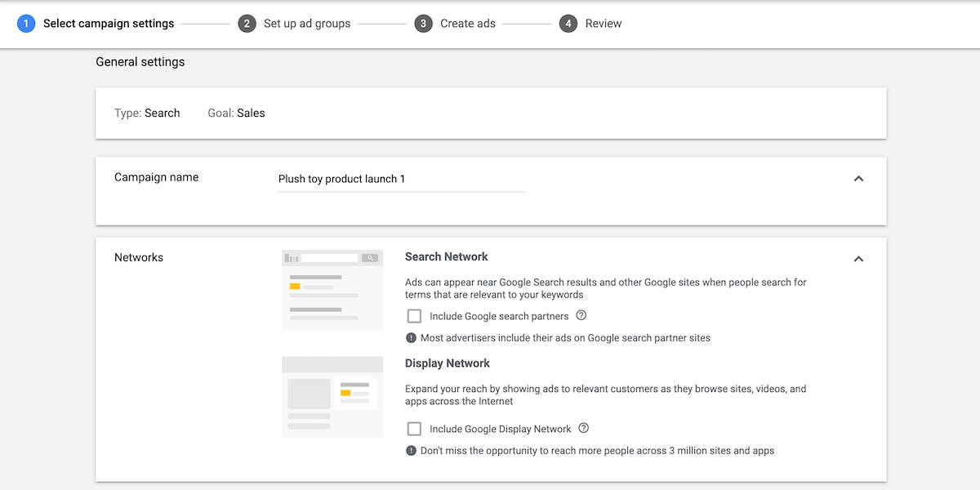Click the Type: Search label
The height and width of the screenshot is (490, 980).
pos(147,113)
